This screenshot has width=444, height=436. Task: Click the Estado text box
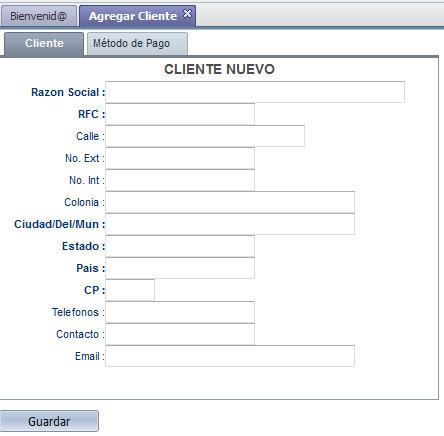[x=180, y=246]
